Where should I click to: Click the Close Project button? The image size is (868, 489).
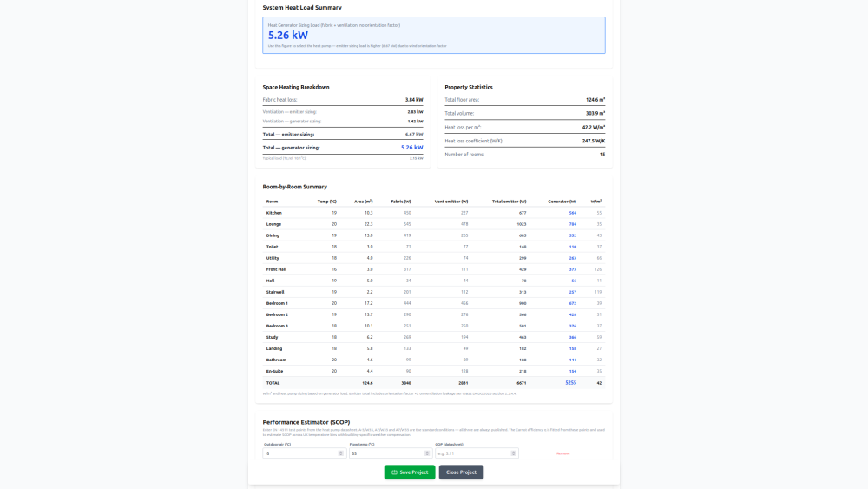(x=461, y=472)
